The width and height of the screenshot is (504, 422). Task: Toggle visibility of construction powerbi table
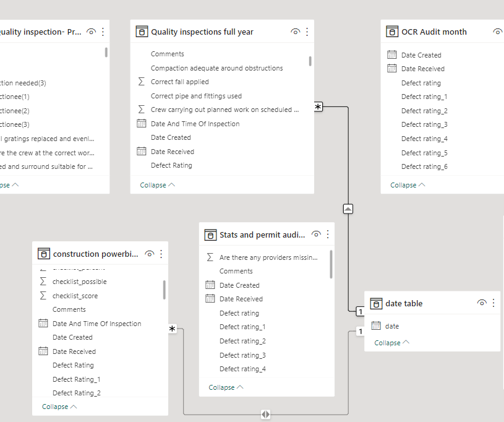point(150,254)
